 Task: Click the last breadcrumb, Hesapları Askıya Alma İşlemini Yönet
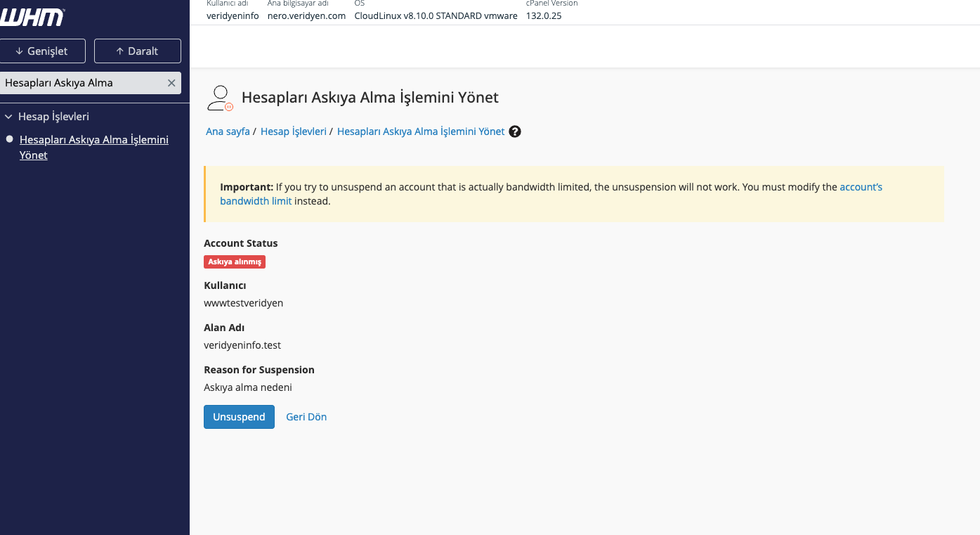click(x=421, y=131)
